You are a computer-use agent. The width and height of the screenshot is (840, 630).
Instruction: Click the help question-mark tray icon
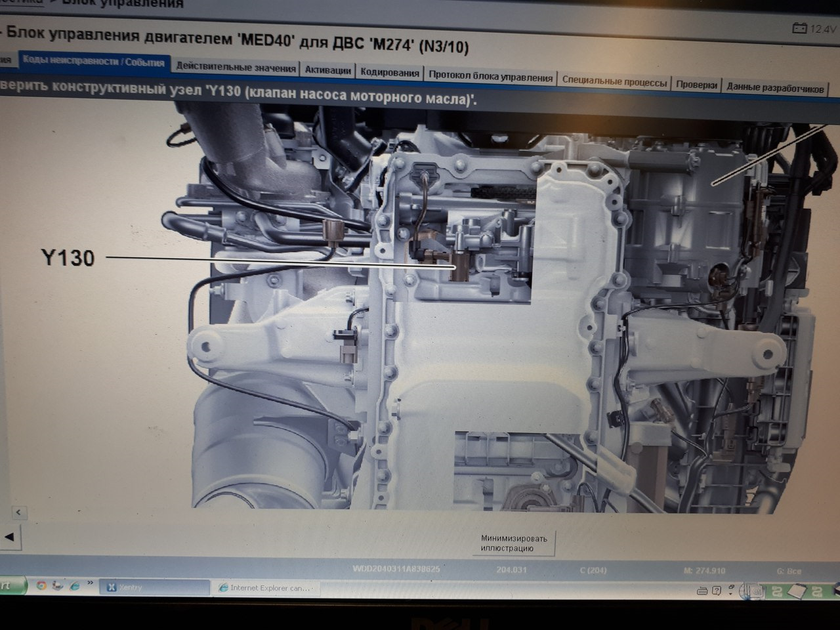click(717, 591)
